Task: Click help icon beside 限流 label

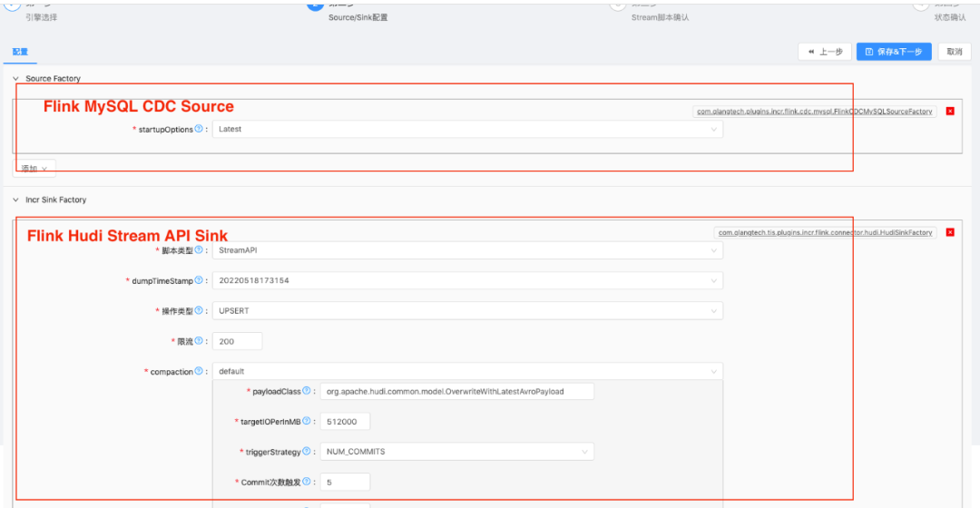Action: tap(199, 341)
